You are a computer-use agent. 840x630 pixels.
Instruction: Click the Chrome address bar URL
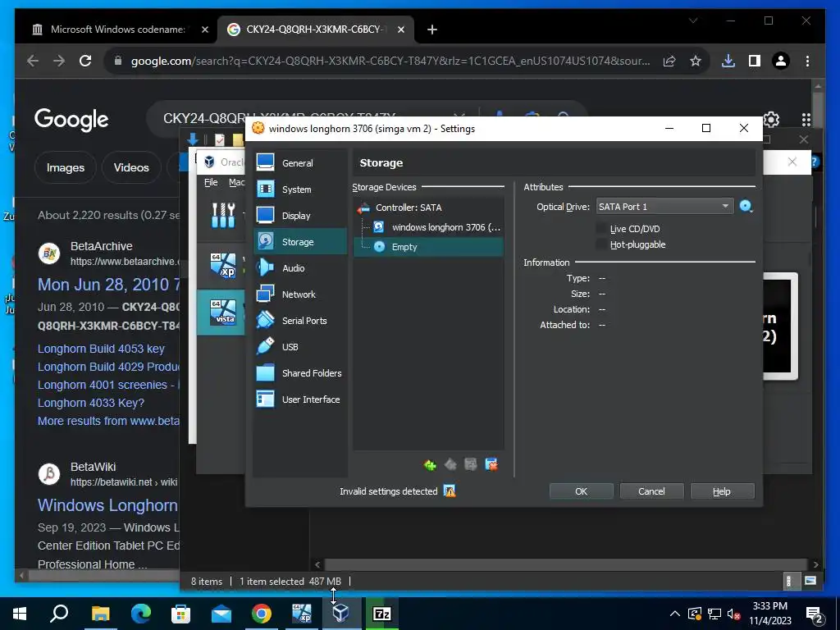(x=391, y=61)
